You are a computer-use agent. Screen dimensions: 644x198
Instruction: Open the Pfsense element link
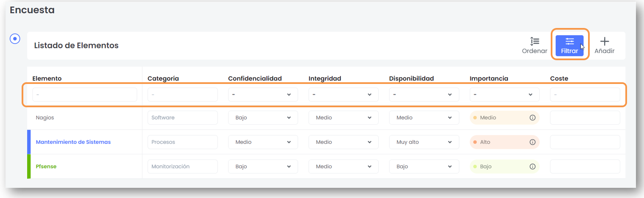(x=46, y=167)
